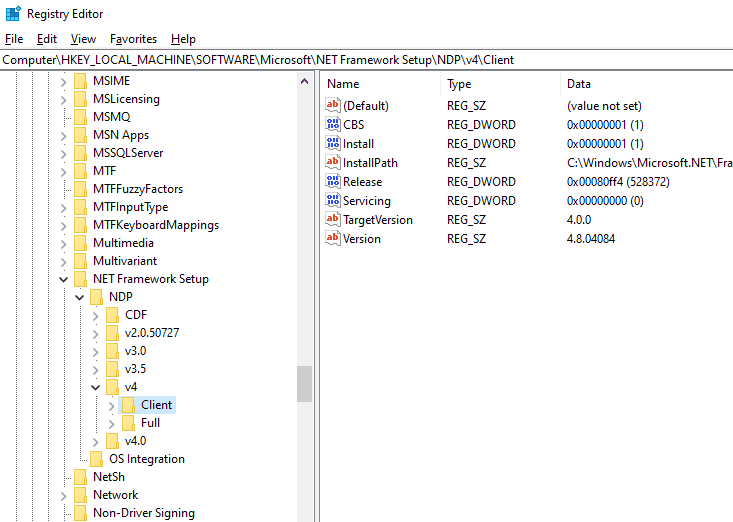Image resolution: width=733 pixels, height=522 pixels.
Task: Select the v3.0 tree key label
Action: pos(136,351)
